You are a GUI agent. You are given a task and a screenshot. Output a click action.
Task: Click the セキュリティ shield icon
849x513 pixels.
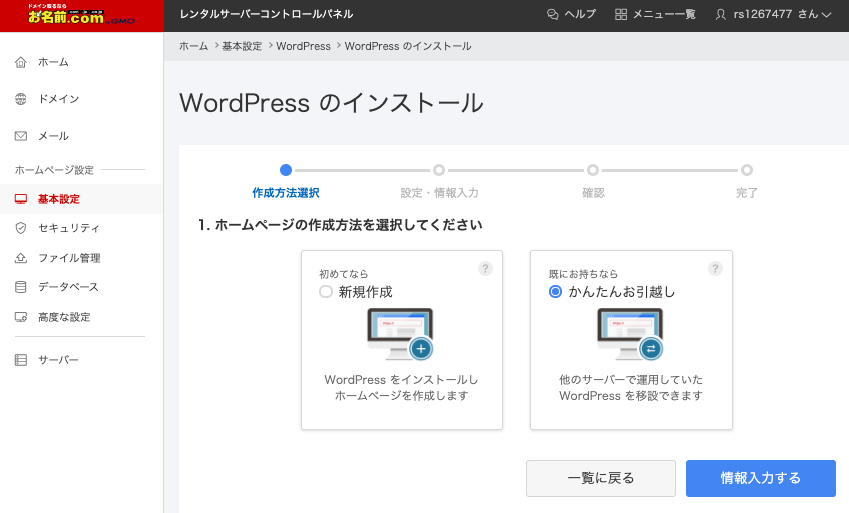[21, 228]
